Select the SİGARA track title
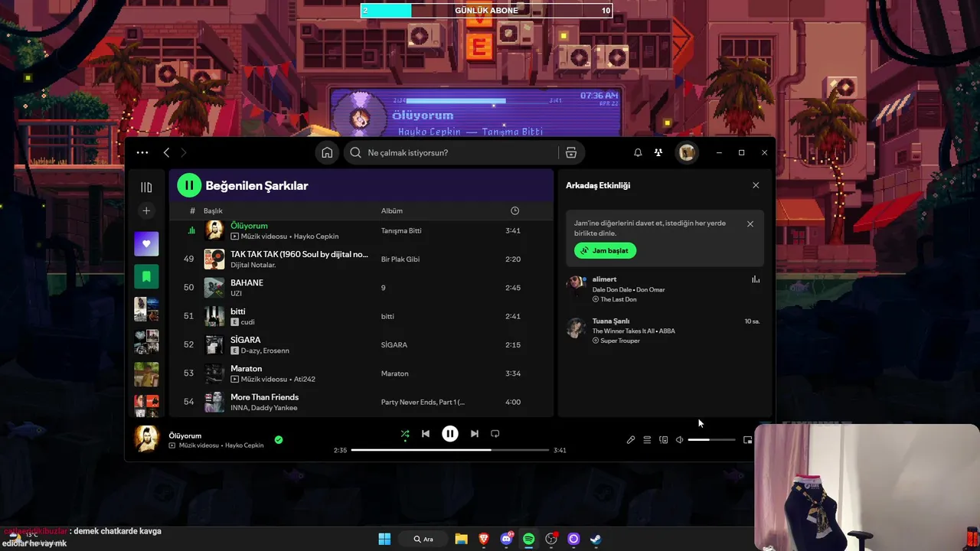 point(246,340)
